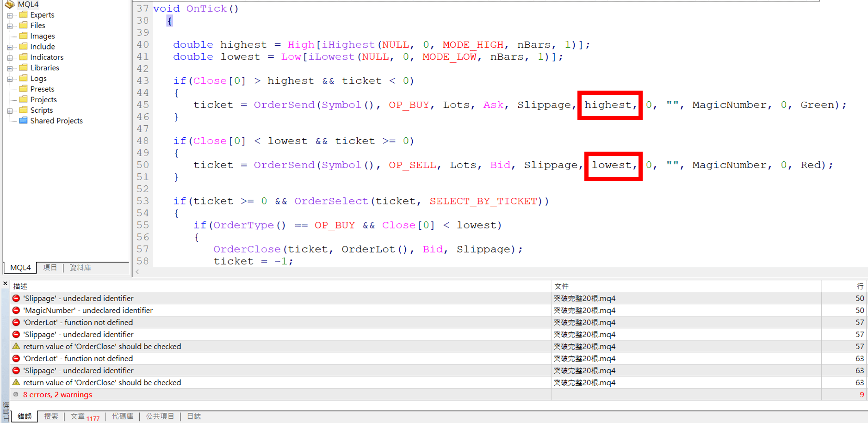The image size is (868, 423).
Task: Click error icon for 'OrderLot' line 57
Action: tap(16, 322)
